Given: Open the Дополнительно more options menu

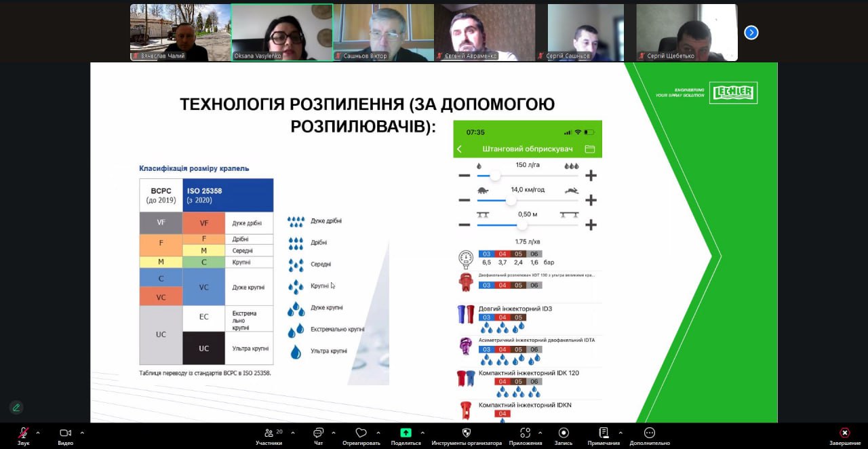Looking at the screenshot, I should (x=649, y=433).
